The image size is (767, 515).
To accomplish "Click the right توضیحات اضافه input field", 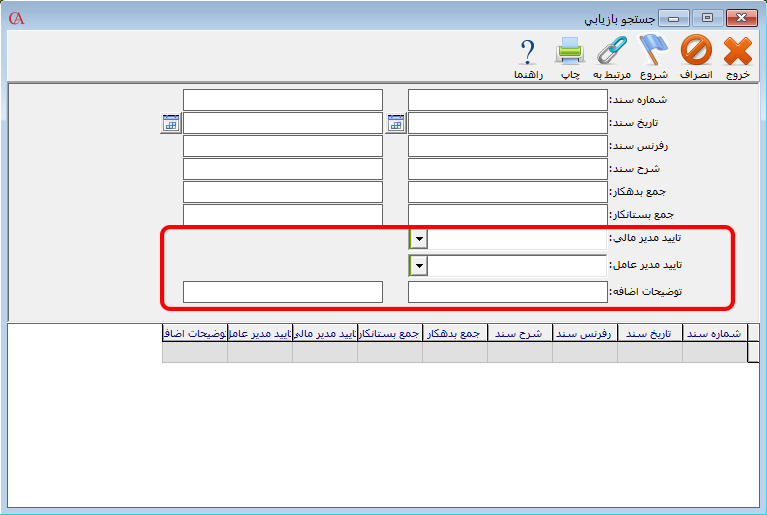I will pyautogui.click(x=508, y=292).
